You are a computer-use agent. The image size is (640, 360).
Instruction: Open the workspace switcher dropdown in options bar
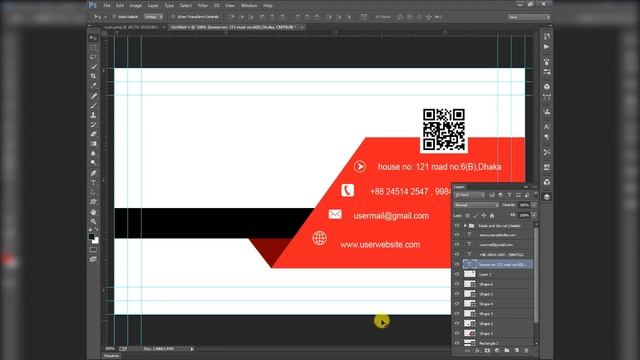point(529,17)
